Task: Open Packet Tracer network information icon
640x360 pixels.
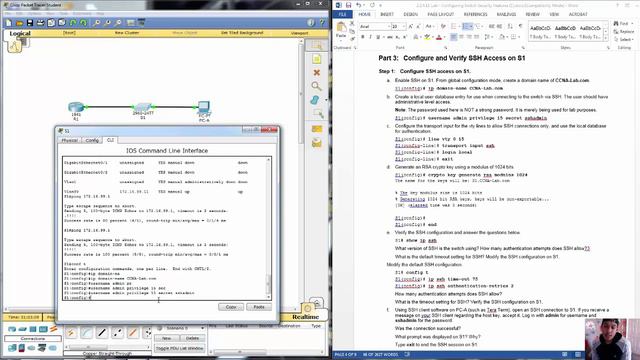Action: (311, 23)
